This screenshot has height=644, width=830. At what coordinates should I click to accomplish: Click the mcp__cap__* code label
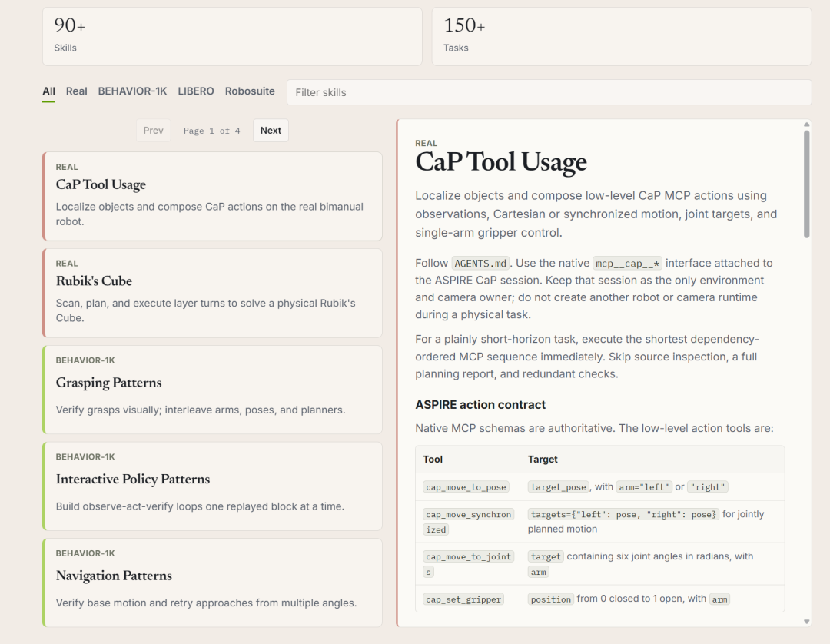627,264
